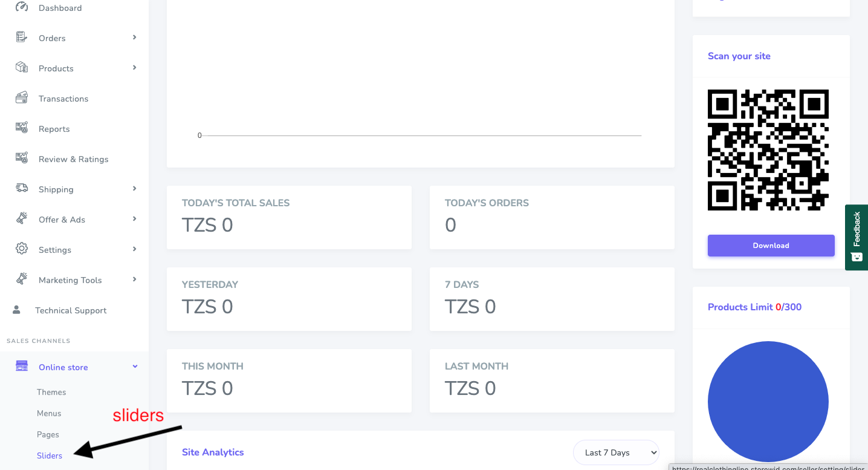Click the blue Products Limit pie chart
Screen dimensions: 868x470
pos(768,402)
